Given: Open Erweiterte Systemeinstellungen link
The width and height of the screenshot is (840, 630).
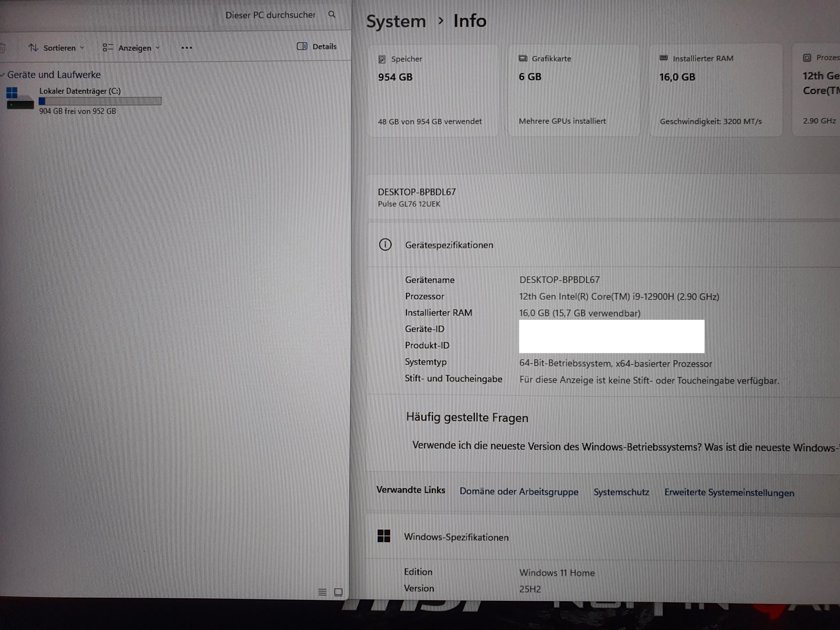Looking at the screenshot, I should pyautogui.click(x=729, y=493).
